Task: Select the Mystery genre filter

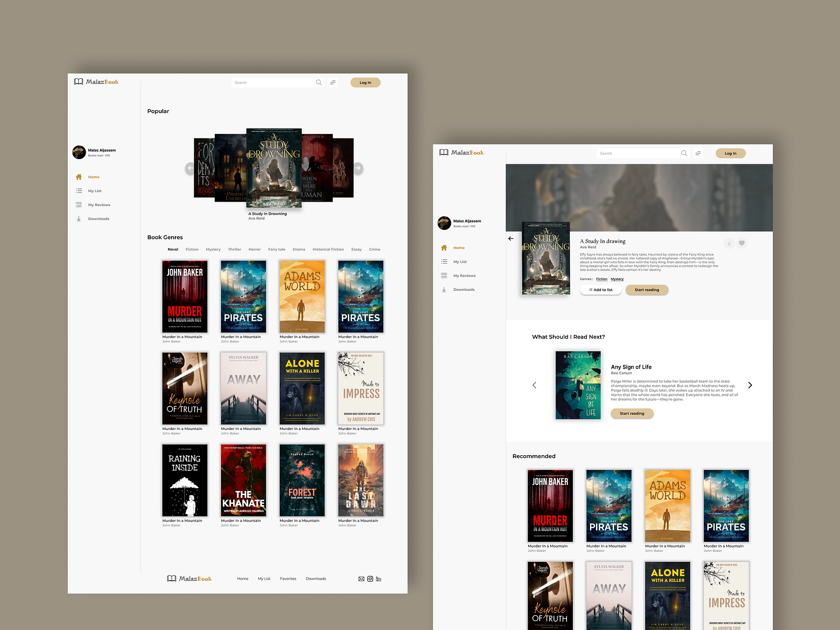Action: [x=617, y=279]
